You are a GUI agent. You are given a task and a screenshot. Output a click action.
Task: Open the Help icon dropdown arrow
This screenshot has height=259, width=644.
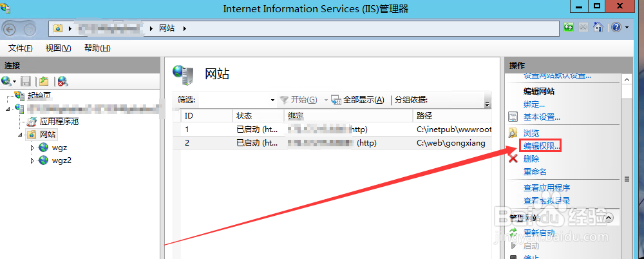pos(627,28)
